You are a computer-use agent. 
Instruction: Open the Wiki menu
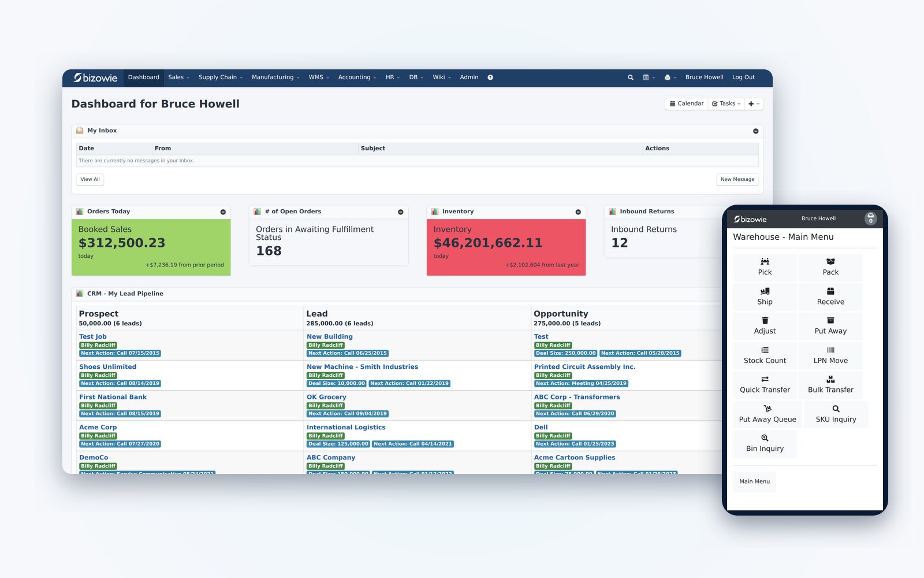coord(442,77)
